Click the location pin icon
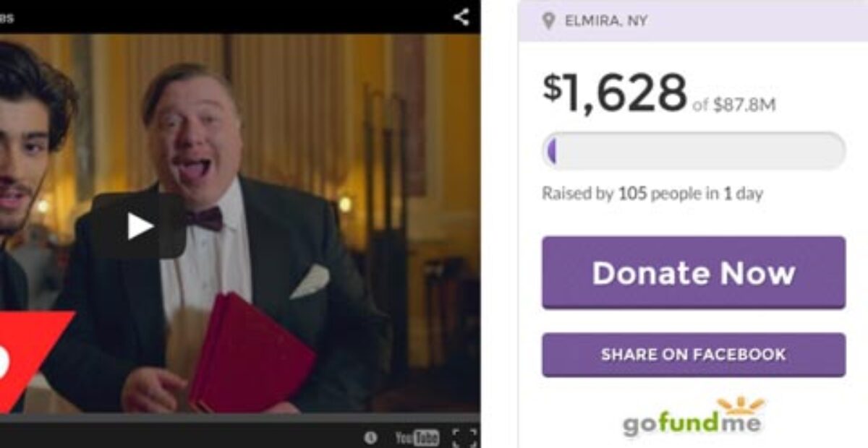 click(x=549, y=20)
